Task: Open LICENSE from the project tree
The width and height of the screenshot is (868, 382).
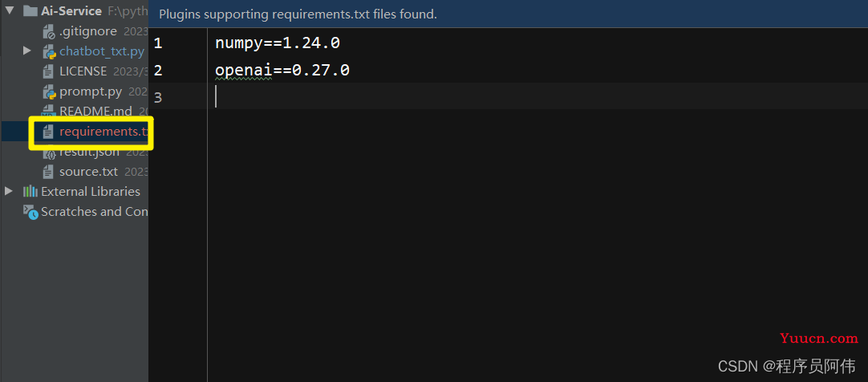Action: pyautogui.click(x=83, y=71)
